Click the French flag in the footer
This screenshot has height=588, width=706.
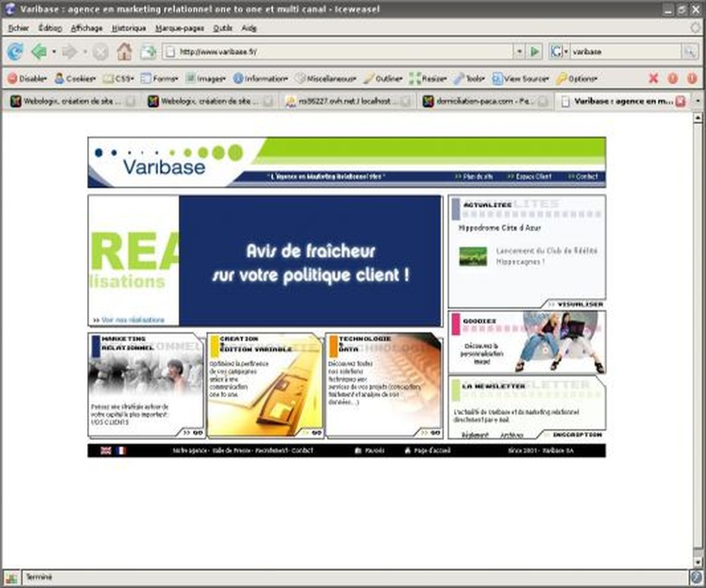pos(121,450)
